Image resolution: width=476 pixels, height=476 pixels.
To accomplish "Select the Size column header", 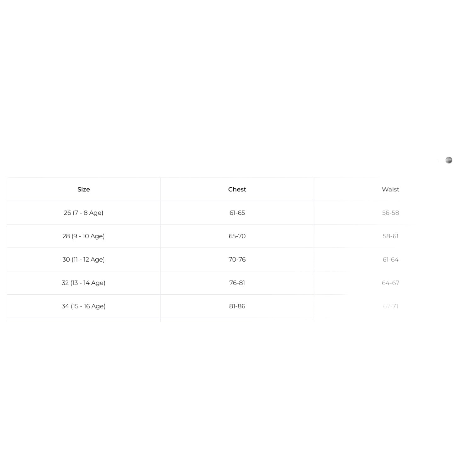I will point(84,189).
